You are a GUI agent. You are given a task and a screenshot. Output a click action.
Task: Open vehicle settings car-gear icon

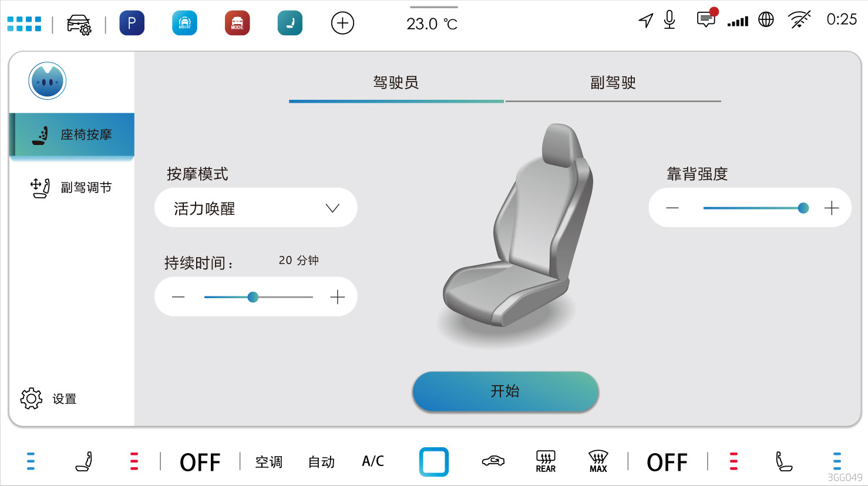(x=79, y=25)
